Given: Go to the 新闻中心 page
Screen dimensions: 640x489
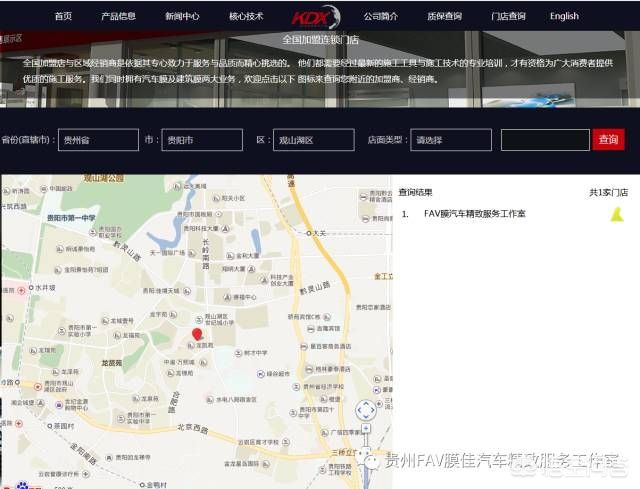Looking at the screenshot, I should click(x=182, y=16).
